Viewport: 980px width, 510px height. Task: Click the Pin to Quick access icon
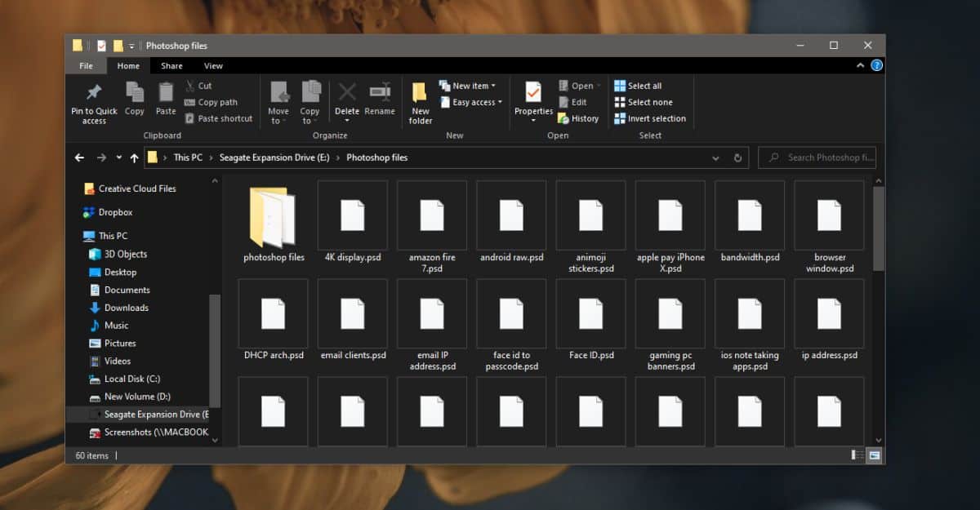pyautogui.click(x=94, y=92)
